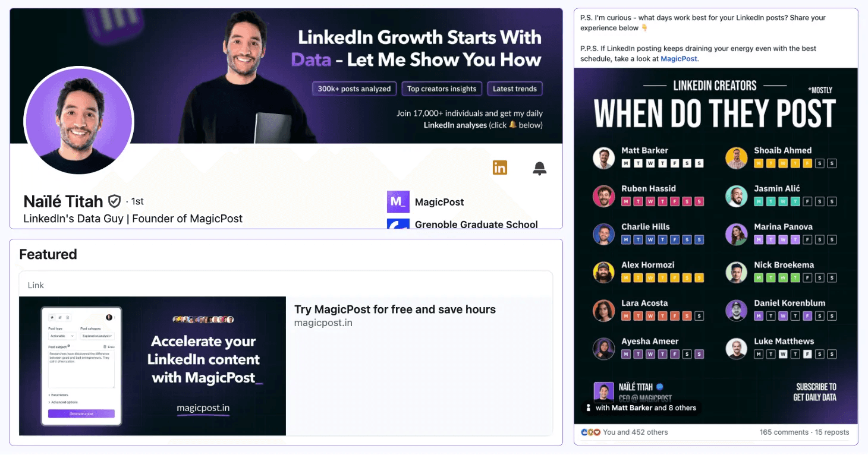Click Nick Broekema's avatar in the infographic
868x455 pixels.
click(x=736, y=272)
